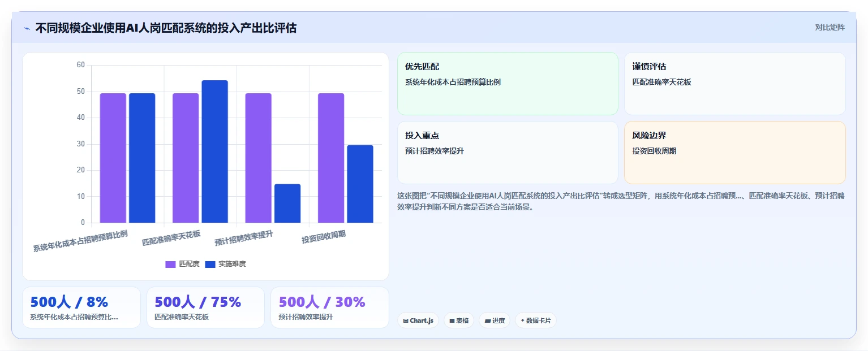Select the 投入重点 matrix card
The height and width of the screenshot is (351, 868).
point(508,153)
